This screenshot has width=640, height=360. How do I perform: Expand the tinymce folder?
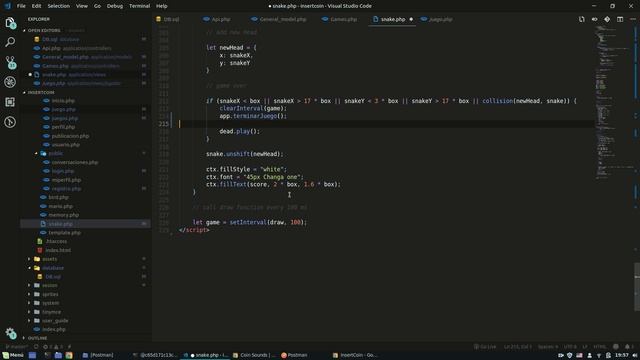51,312
